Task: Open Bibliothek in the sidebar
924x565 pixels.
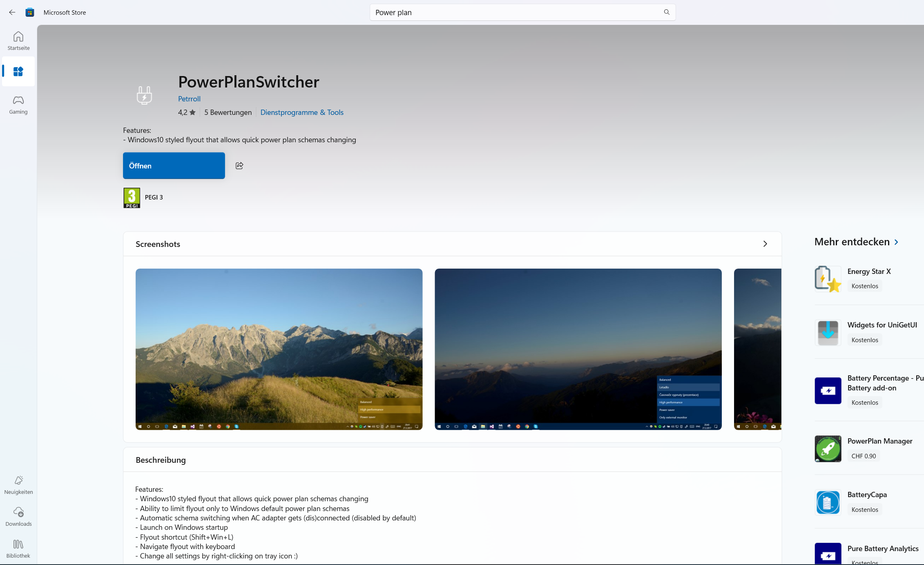Action: (x=18, y=549)
